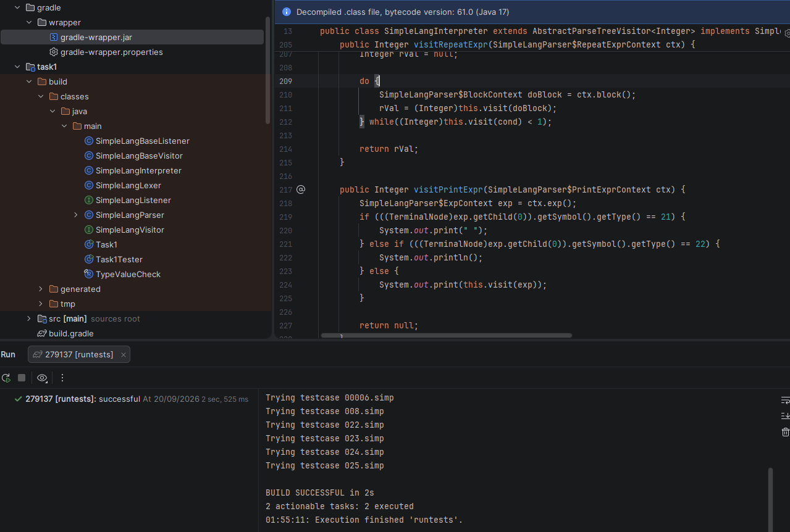Click the build.gradle elephant icon
The image size is (790, 532).
42,333
